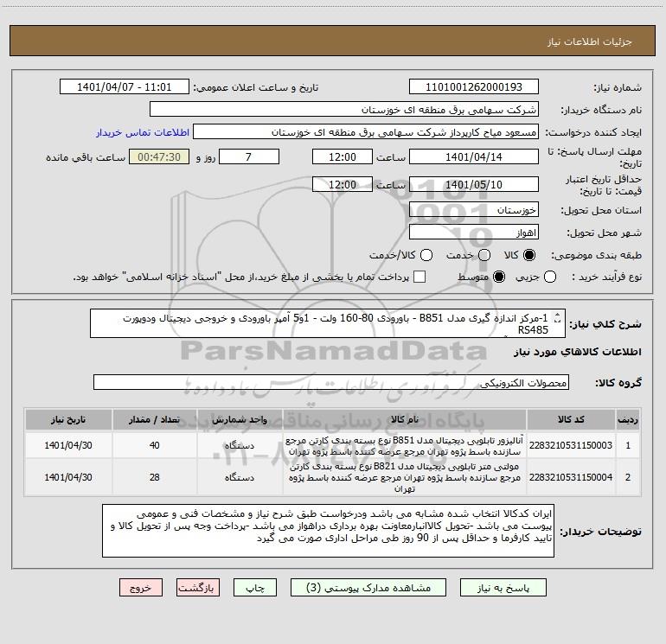Click response deadline date 1401/04/14

pos(474,156)
